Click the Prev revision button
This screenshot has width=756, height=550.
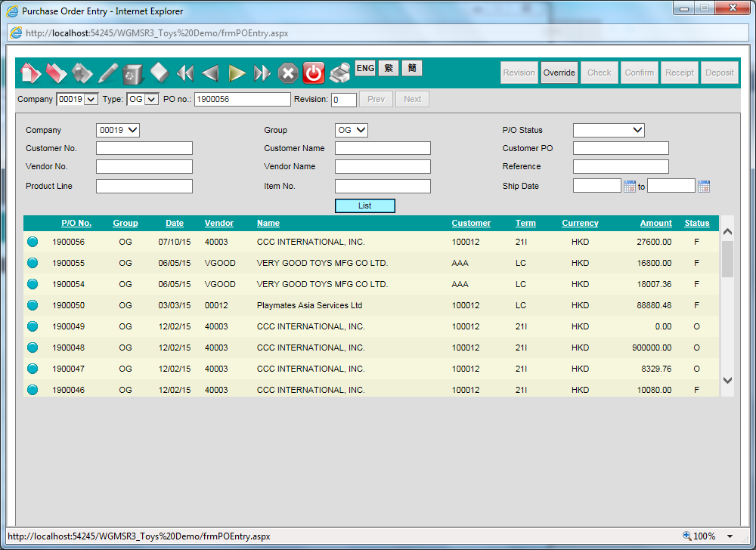click(376, 99)
